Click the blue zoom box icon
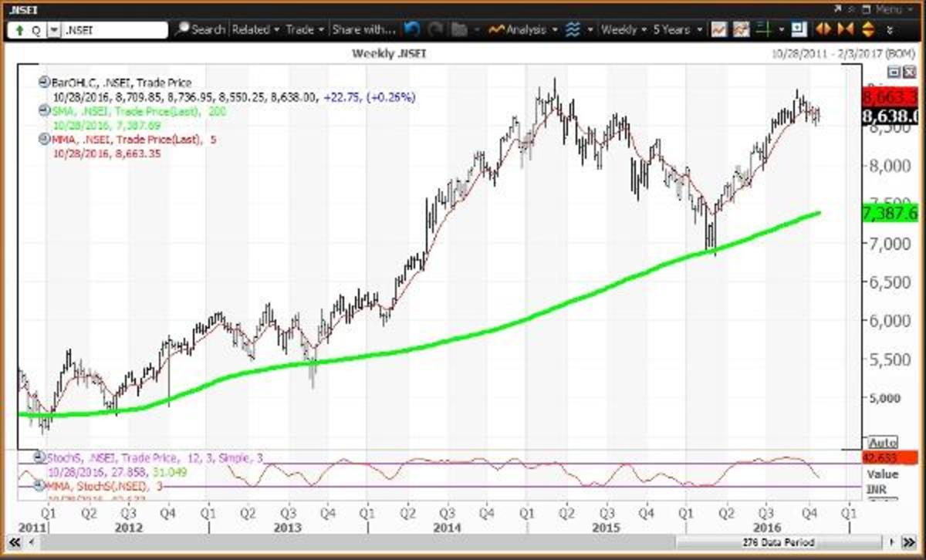The width and height of the screenshot is (926, 560). 799,29
